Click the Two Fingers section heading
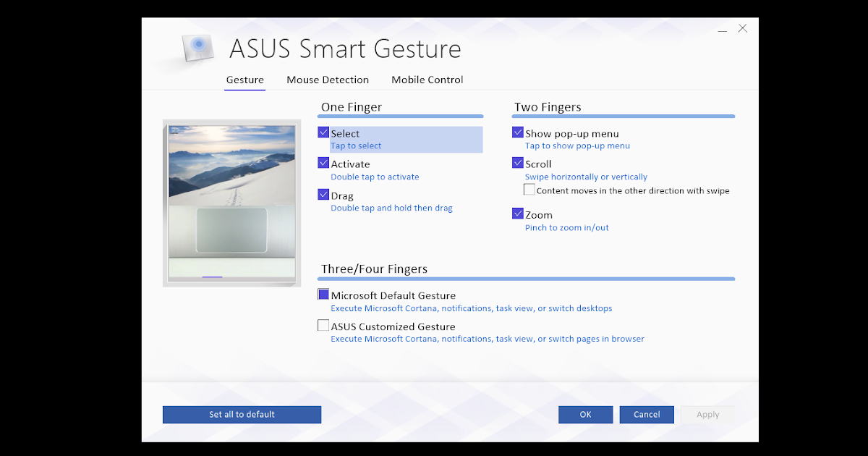The height and width of the screenshot is (456, 868). coord(548,107)
